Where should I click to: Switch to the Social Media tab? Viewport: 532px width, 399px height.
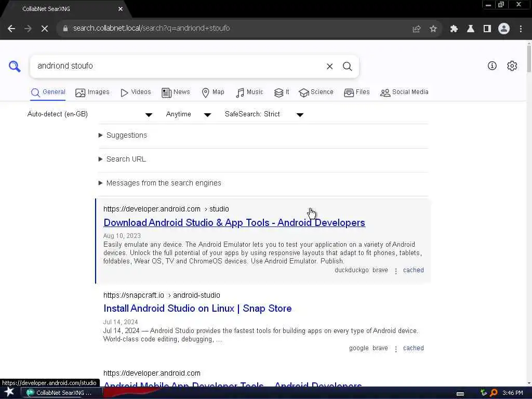(x=404, y=92)
